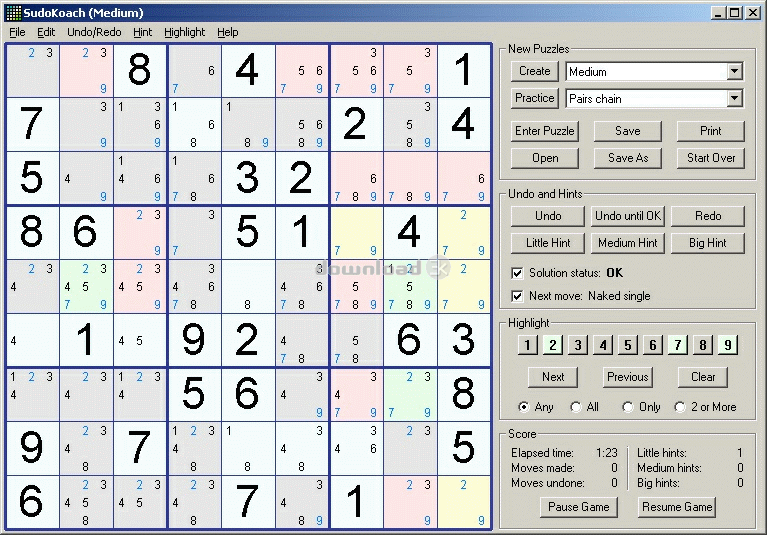The image size is (767, 535).
Task: Request a Big Hint
Action: pos(708,243)
